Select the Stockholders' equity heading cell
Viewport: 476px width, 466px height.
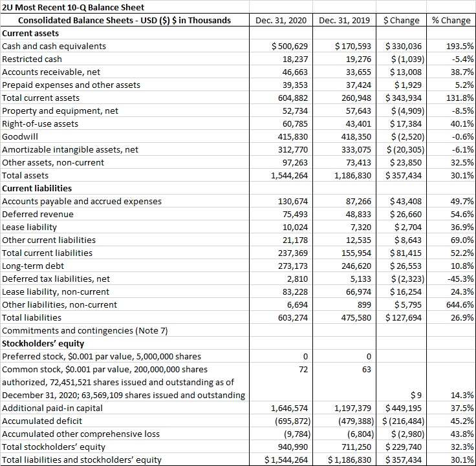[125, 343]
